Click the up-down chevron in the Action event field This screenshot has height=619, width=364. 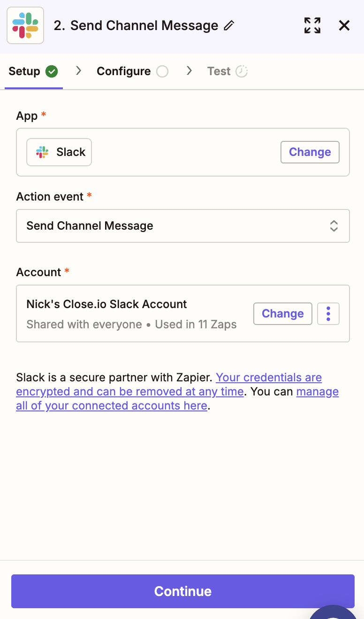(334, 226)
